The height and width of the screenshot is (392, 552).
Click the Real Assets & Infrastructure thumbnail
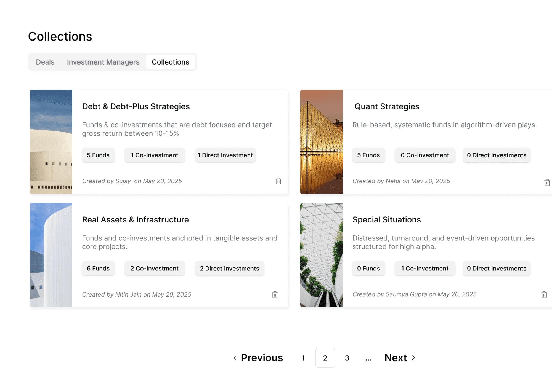pyautogui.click(x=51, y=254)
